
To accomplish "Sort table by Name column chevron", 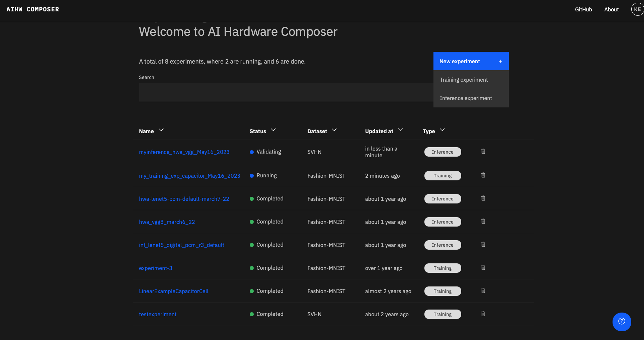I will point(161,130).
